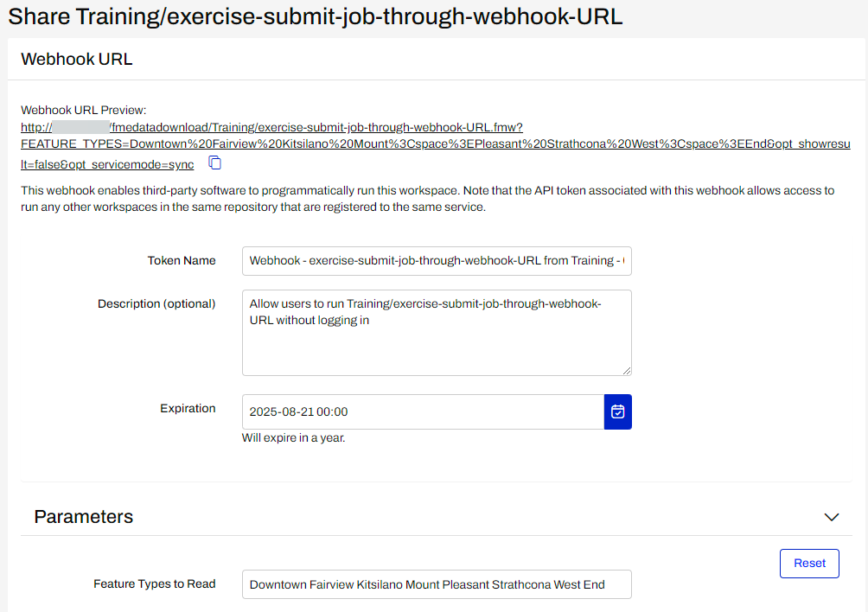Click the Expiration label
868x612 pixels.
coord(188,408)
